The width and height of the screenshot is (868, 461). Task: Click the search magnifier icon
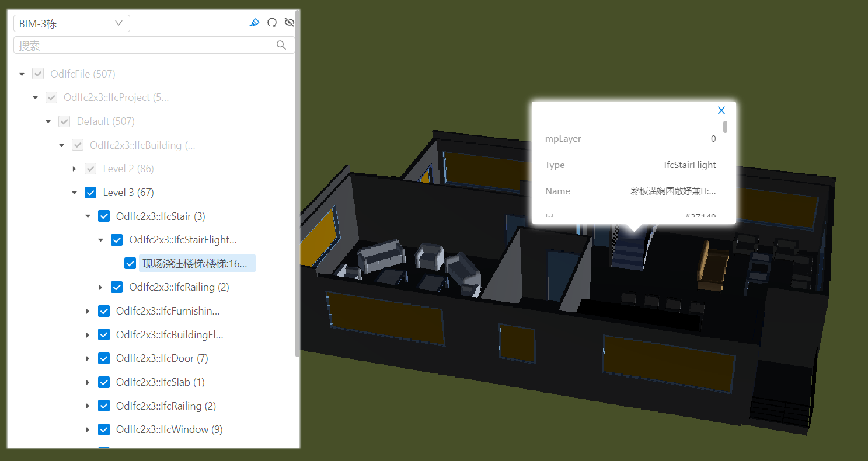(281, 46)
